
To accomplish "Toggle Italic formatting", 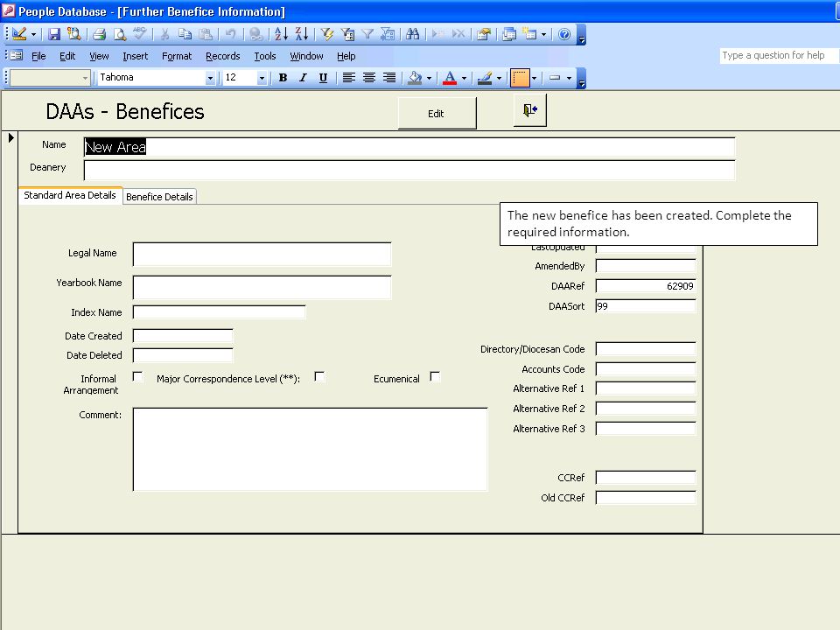I will tap(303, 78).
